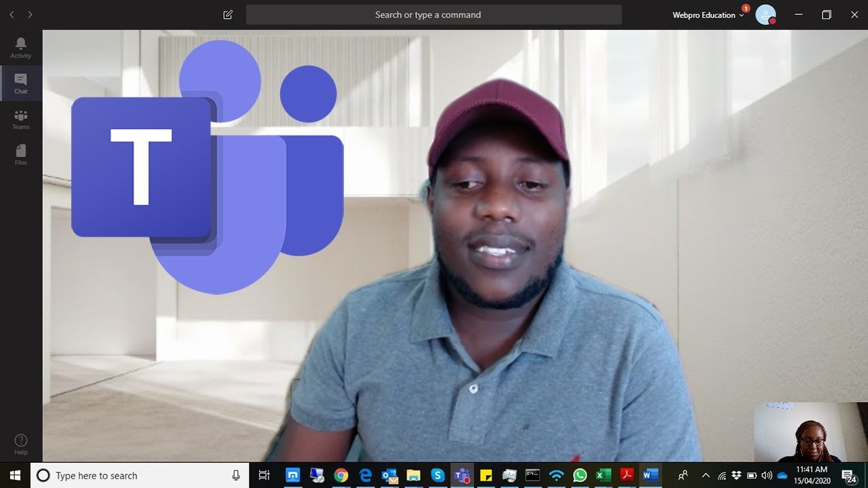868x488 pixels.
Task: Open Word from the taskbar
Action: tap(650, 475)
